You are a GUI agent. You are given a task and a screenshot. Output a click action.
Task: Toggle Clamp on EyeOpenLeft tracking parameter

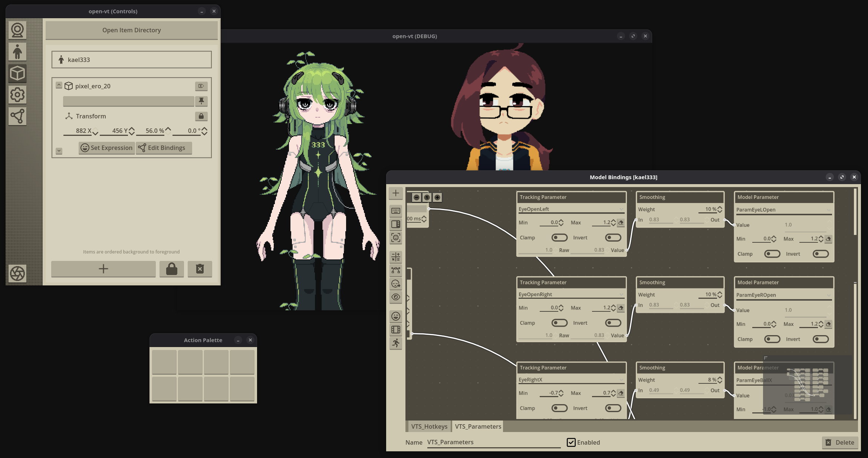(x=559, y=238)
